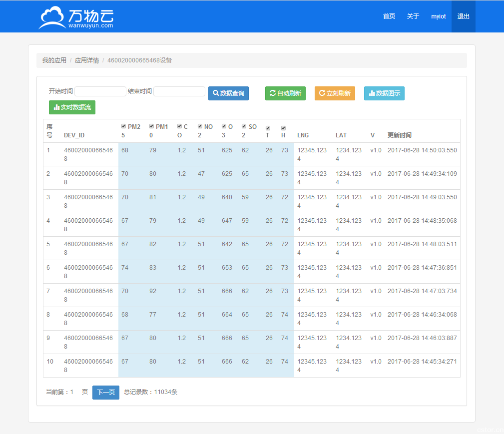Click the 万物云 cloud logo
504x434 pixels.
click(76, 17)
